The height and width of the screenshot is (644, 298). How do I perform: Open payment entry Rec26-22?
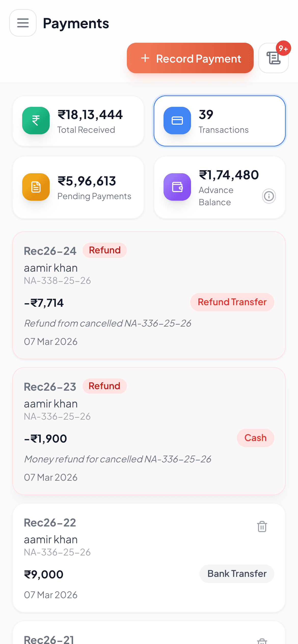pos(149,560)
